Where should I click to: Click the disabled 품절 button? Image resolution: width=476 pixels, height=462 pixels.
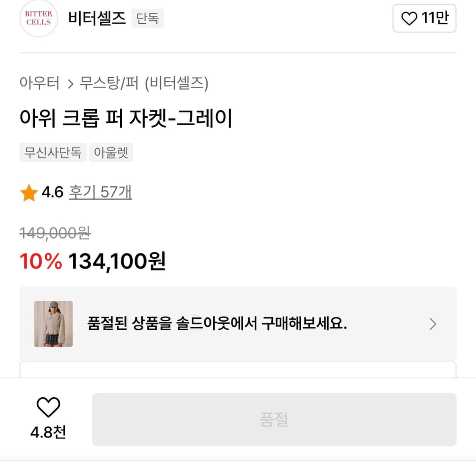tap(274, 419)
